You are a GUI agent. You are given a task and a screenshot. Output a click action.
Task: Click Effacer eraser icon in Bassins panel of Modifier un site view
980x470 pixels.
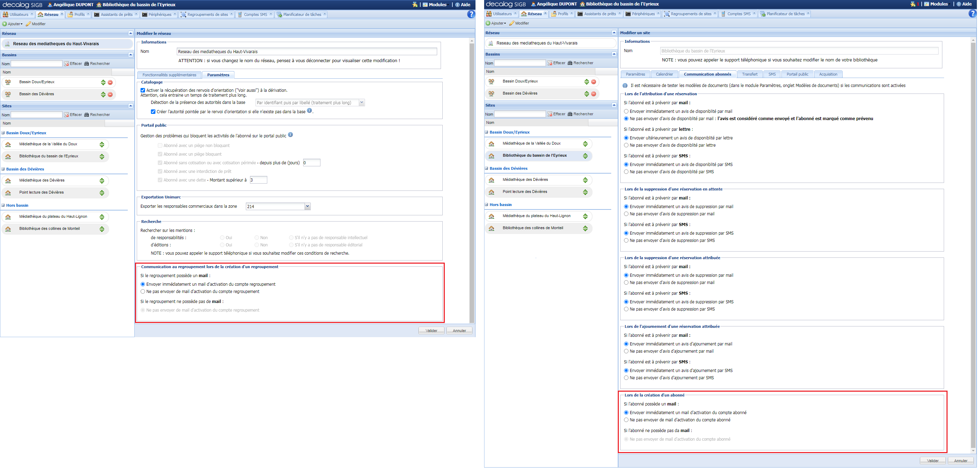click(x=550, y=63)
